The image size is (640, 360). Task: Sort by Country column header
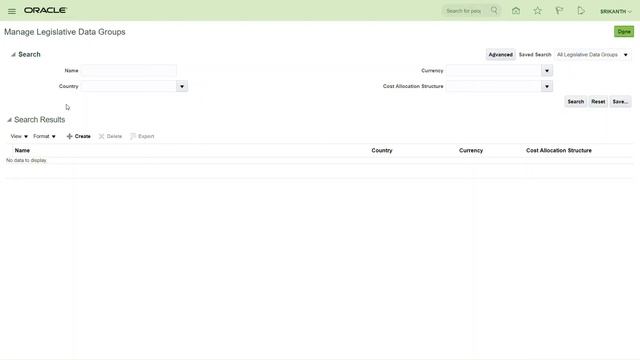[382, 151]
